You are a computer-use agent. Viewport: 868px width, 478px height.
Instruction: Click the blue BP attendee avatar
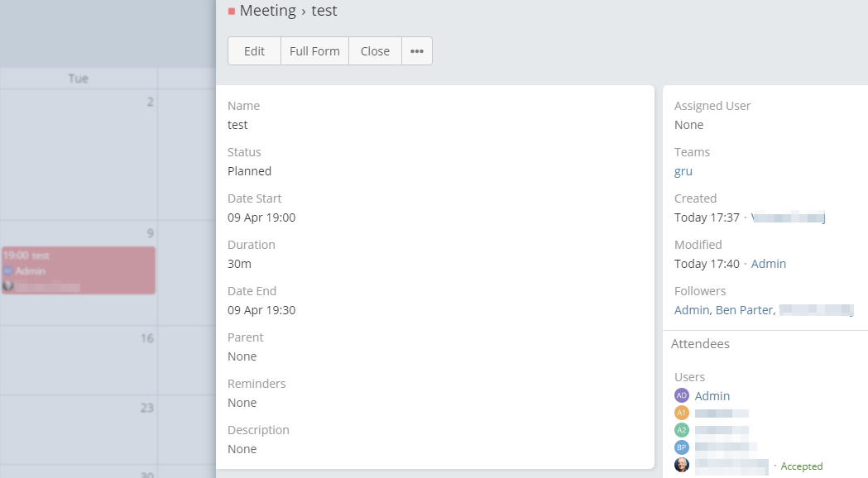coord(682,447)
